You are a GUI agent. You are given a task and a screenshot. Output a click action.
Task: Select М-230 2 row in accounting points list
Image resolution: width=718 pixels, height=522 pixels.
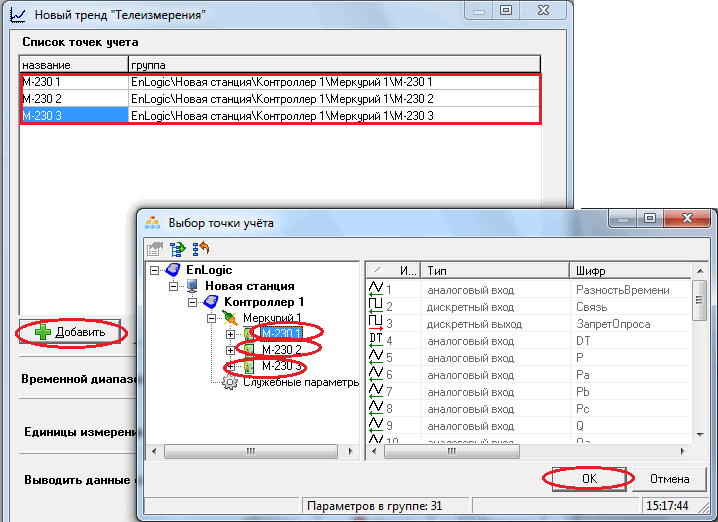(280, 99)
